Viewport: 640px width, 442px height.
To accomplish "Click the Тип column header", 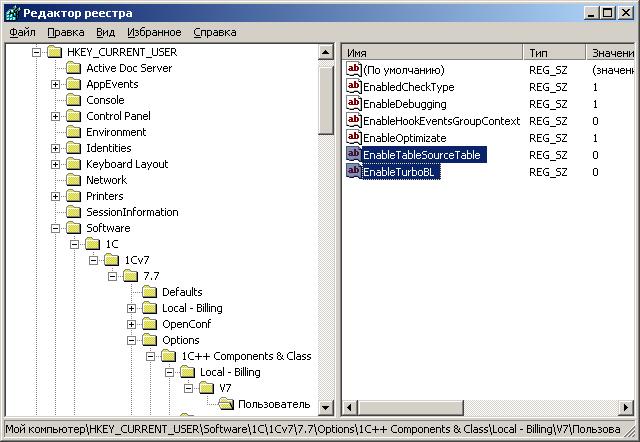I will pos(554,51).
